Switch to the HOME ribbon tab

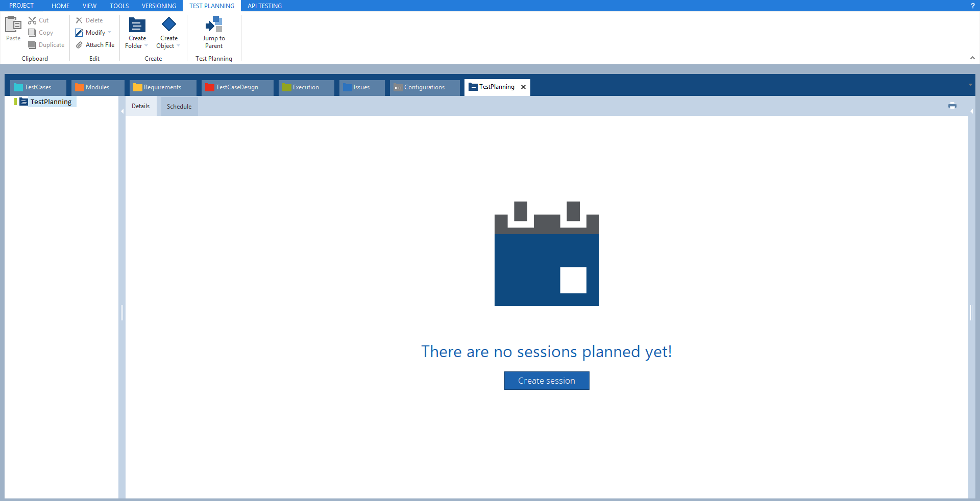pyautogui.click(x=60, y=6)
